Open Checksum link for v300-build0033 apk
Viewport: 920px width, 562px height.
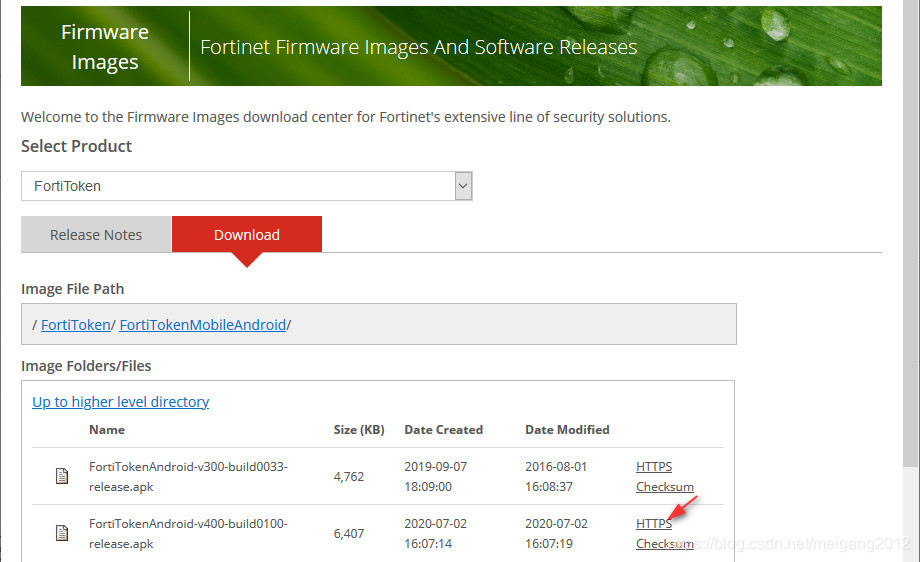[x=665, y=487]
